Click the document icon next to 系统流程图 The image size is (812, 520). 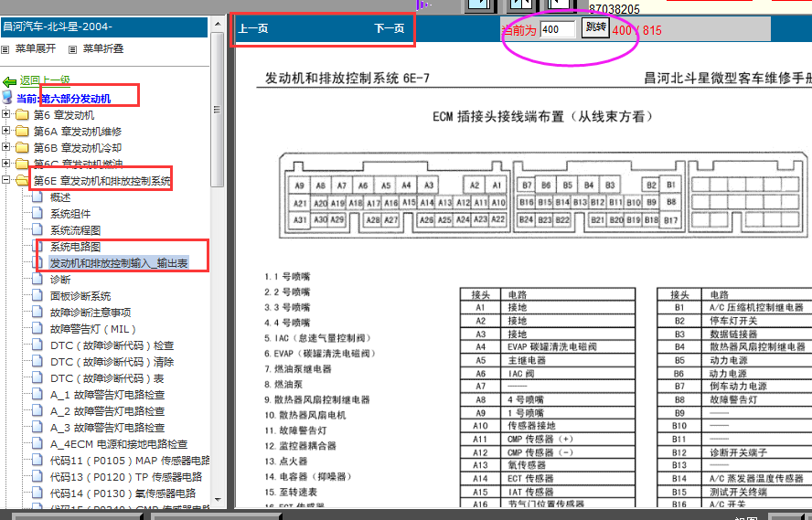[37, 229]
